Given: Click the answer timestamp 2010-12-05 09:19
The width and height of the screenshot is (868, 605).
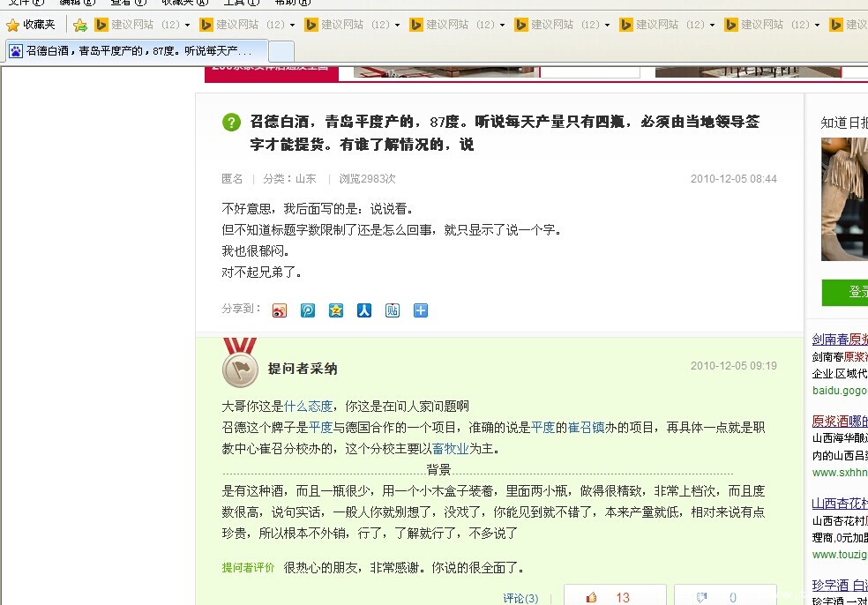Looking at the screenshot, I should (734, 366).
